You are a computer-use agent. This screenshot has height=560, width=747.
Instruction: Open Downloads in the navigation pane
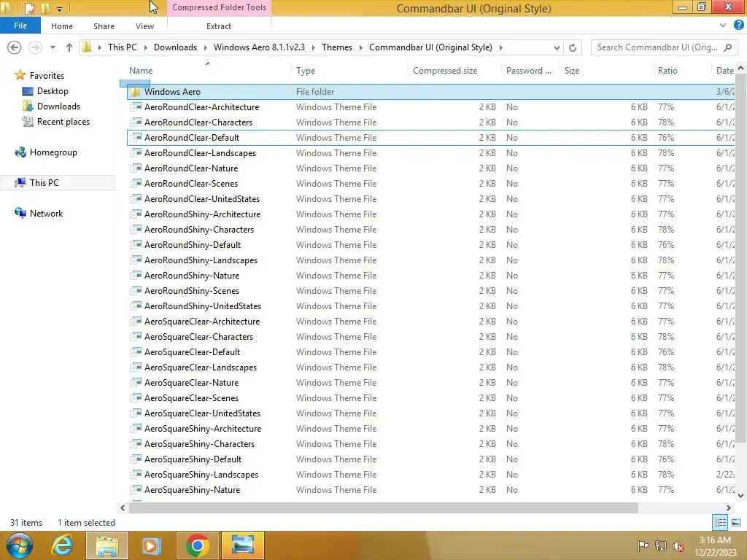[x=58, y=106]
